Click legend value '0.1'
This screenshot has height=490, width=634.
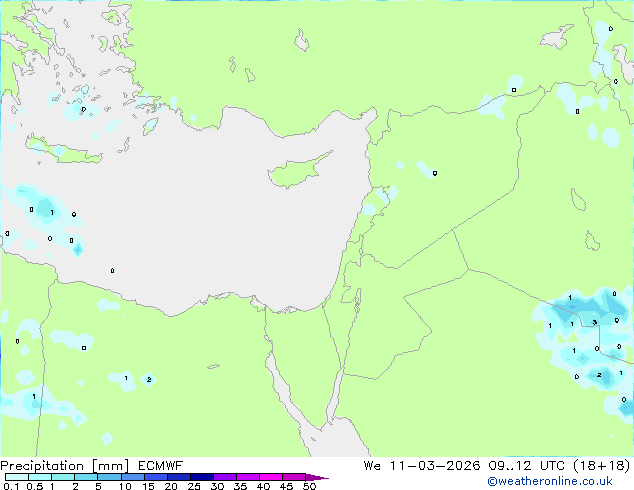11,486
